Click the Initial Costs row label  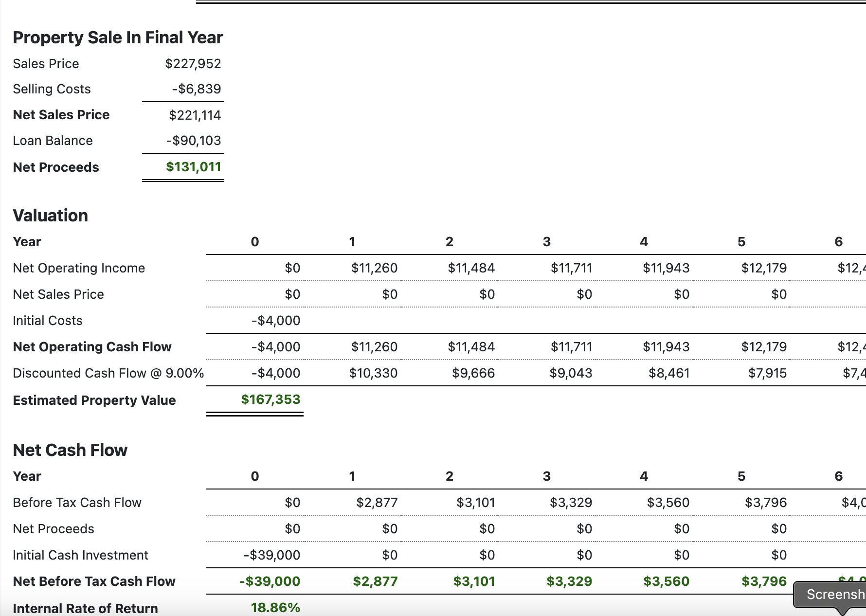tap(48, 321)
